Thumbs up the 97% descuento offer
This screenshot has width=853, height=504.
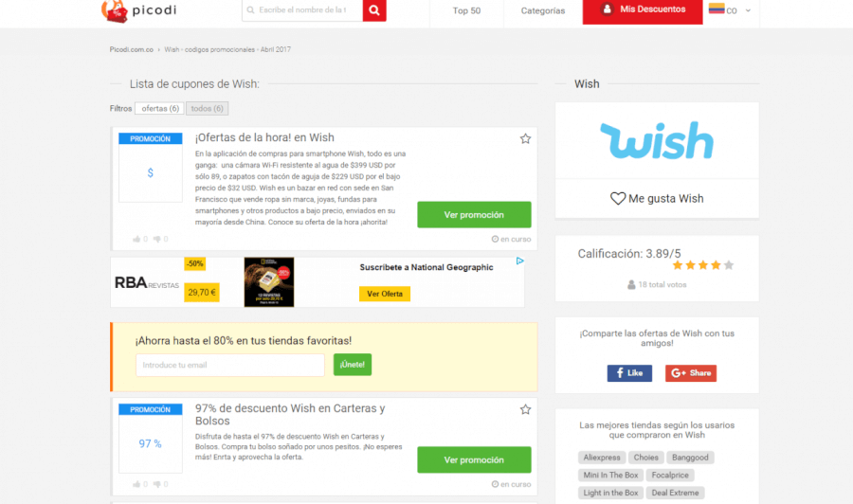point(136,484)
